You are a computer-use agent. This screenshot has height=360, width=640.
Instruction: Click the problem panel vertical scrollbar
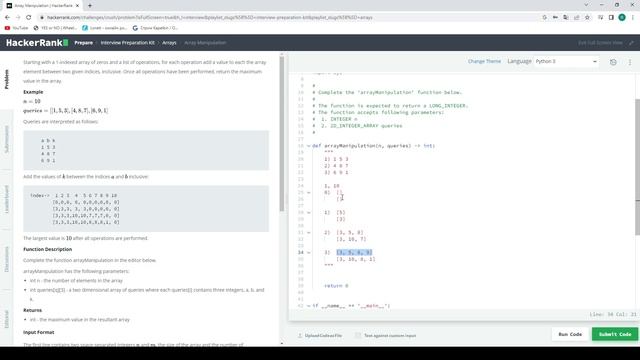coord(282,134)
